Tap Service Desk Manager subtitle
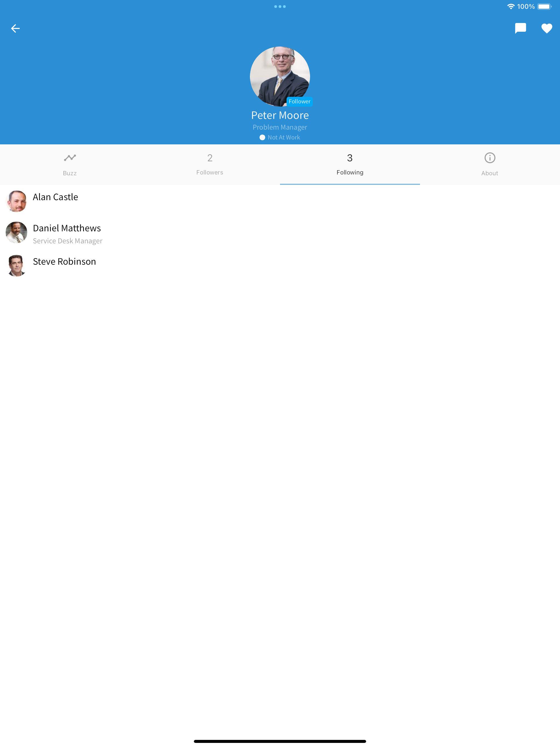Image resolution: width=560 pixels, height=747 pixels. pyautogui.click(x=68, y=241)
